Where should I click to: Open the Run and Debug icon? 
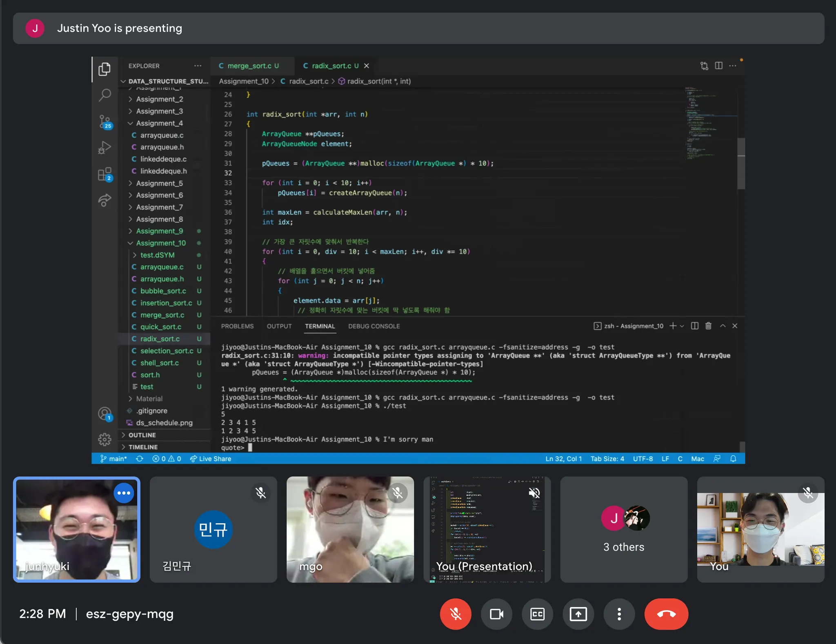[105, 147]
